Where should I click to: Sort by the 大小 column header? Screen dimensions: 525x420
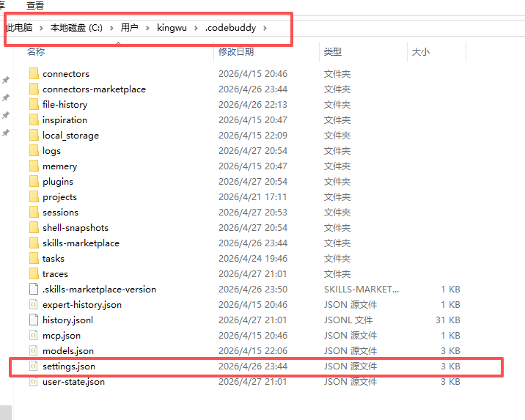tap(421, 51)
